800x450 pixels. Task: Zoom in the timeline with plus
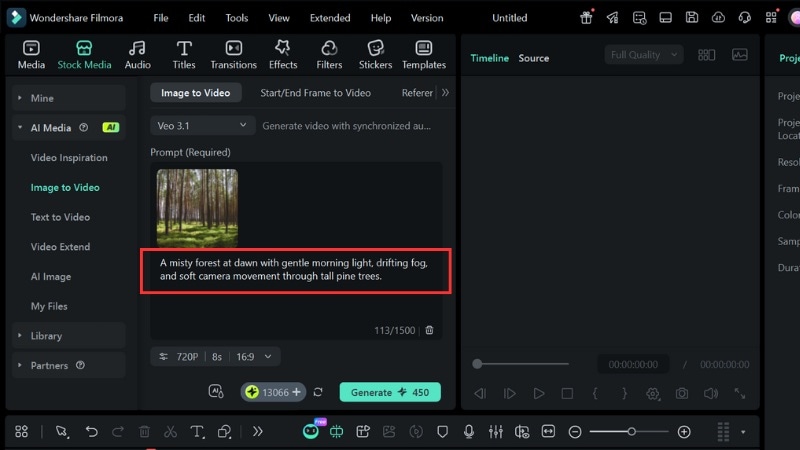click(684, 432)
